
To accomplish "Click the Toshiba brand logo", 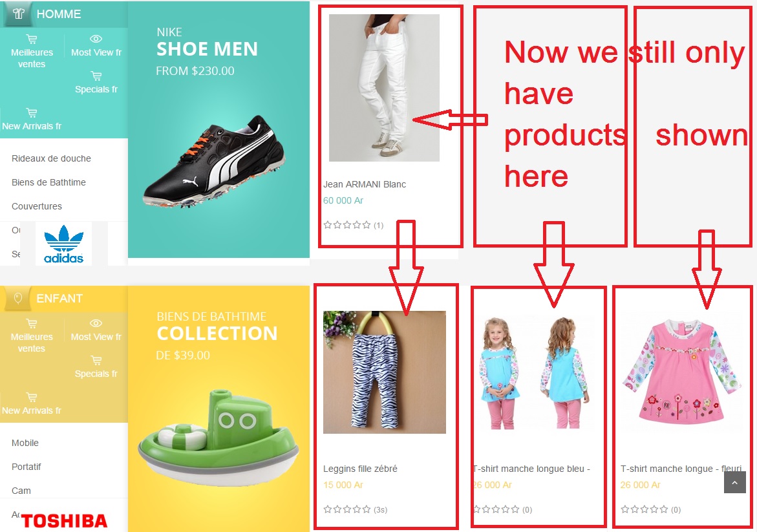I will click(64, 521).
